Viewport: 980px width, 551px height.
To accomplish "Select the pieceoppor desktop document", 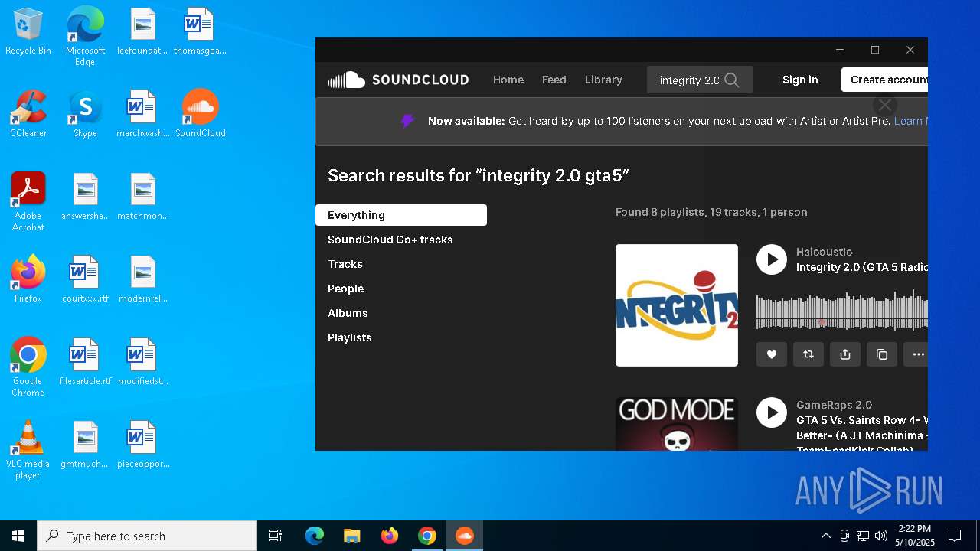I will tap(142, 445).
